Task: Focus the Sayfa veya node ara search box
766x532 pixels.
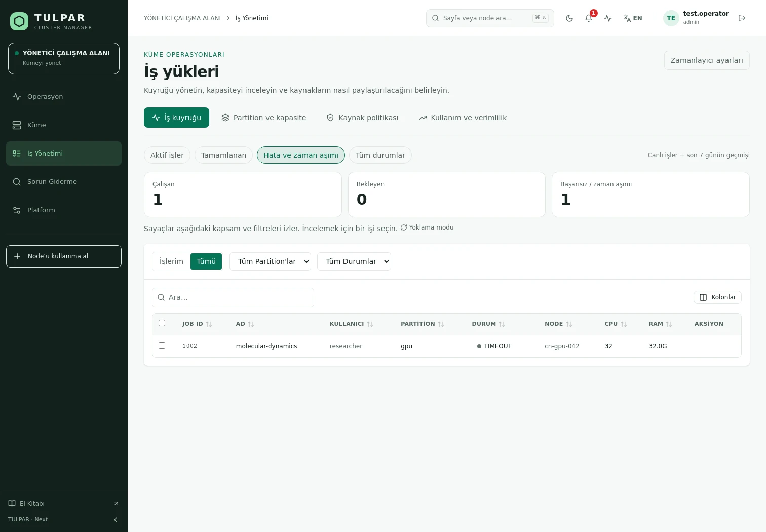Action: [x=490, y=18]
